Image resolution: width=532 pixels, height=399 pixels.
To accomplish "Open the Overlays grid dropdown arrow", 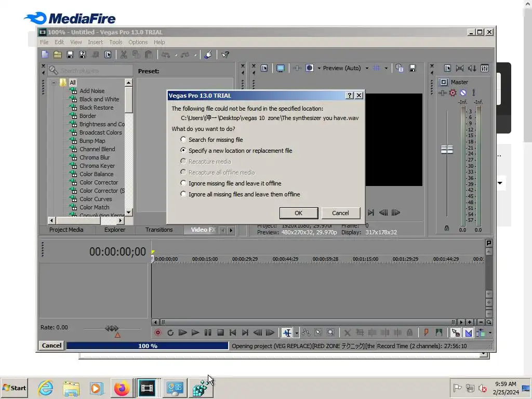I will (x=386, y=68).
